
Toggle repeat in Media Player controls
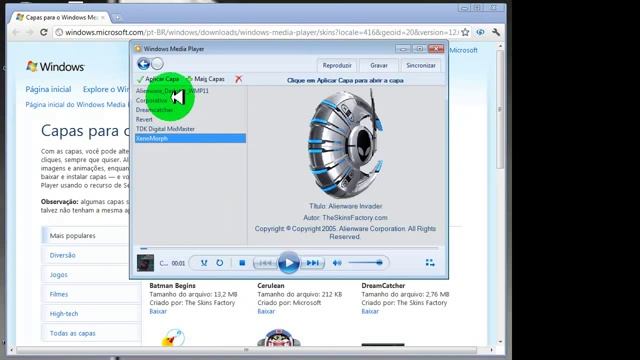pos(220,263)
